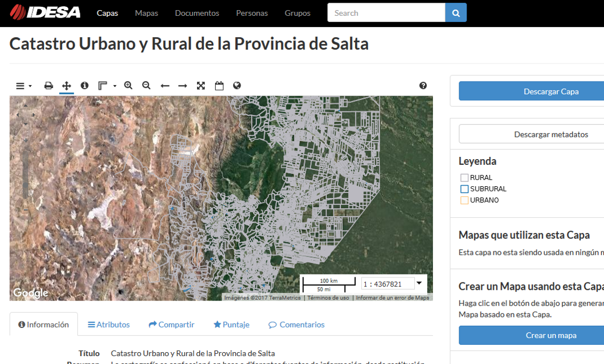The height and width of the screenshot is (364, 604).
Task: Open map help question mark icon
Action: (423, 86)
